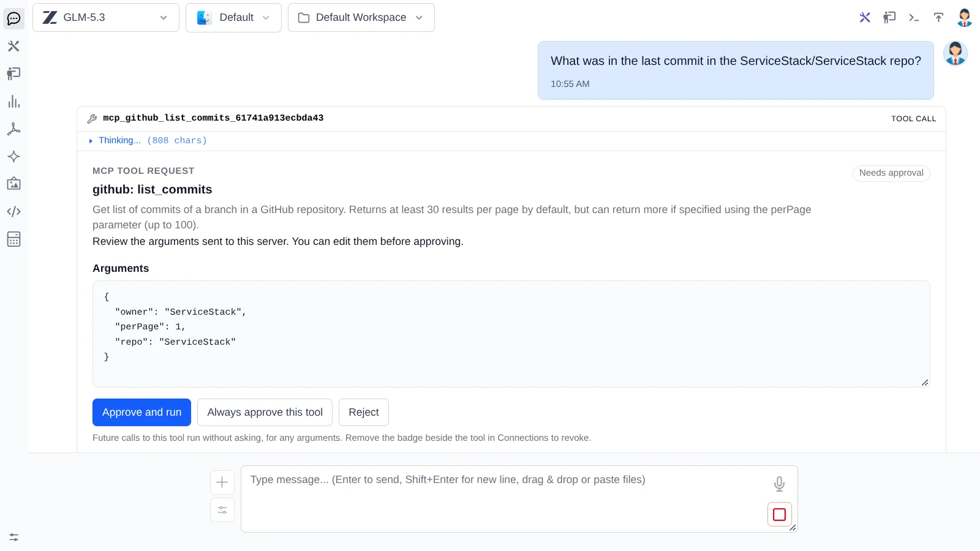Open the GLM-5.3 model dropdown
Screen dimensions: 980x551
click(x=106, y=17)
